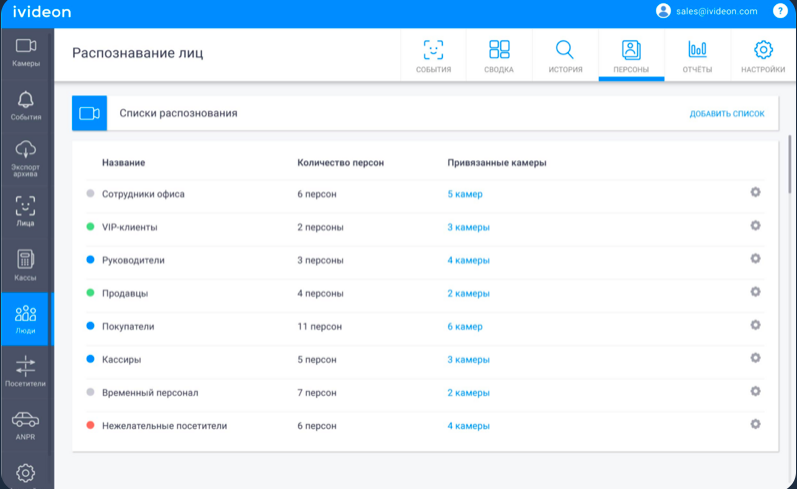Switch to the Сводка tab
This screenshot has width=797, height=489.
click(x=499, y=55)
